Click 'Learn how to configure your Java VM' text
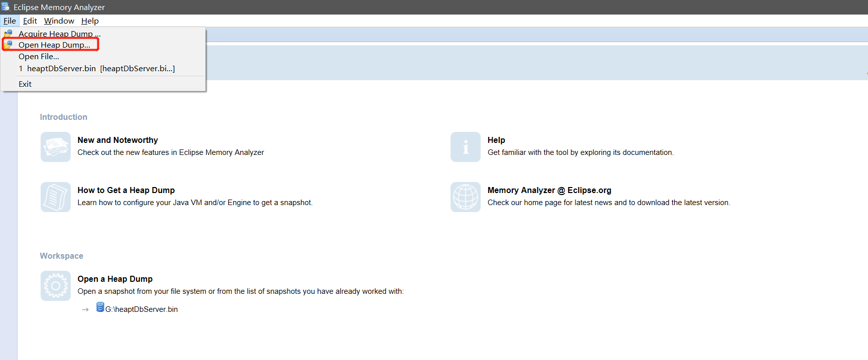The height and width of the screenshot is (360, 868). coord(195,203)
